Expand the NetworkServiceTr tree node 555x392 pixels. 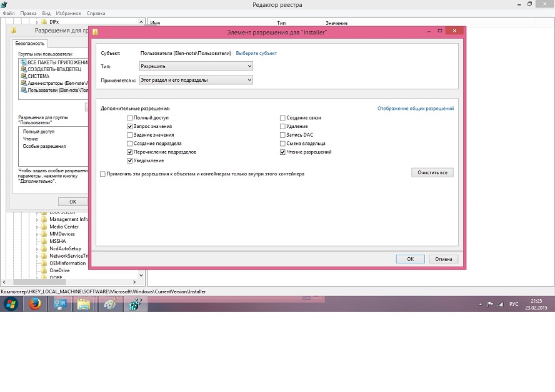point(37,256)
